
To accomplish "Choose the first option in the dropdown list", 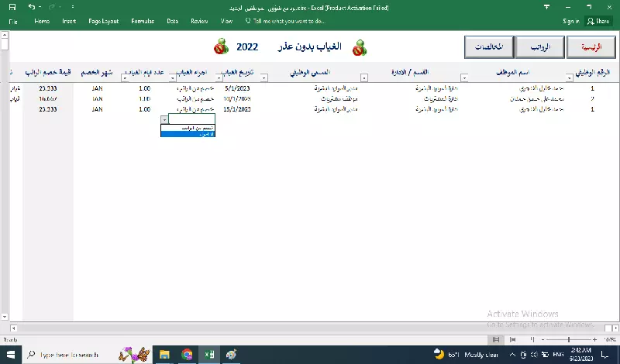I will pyautogui.click(x=188, y=128).
